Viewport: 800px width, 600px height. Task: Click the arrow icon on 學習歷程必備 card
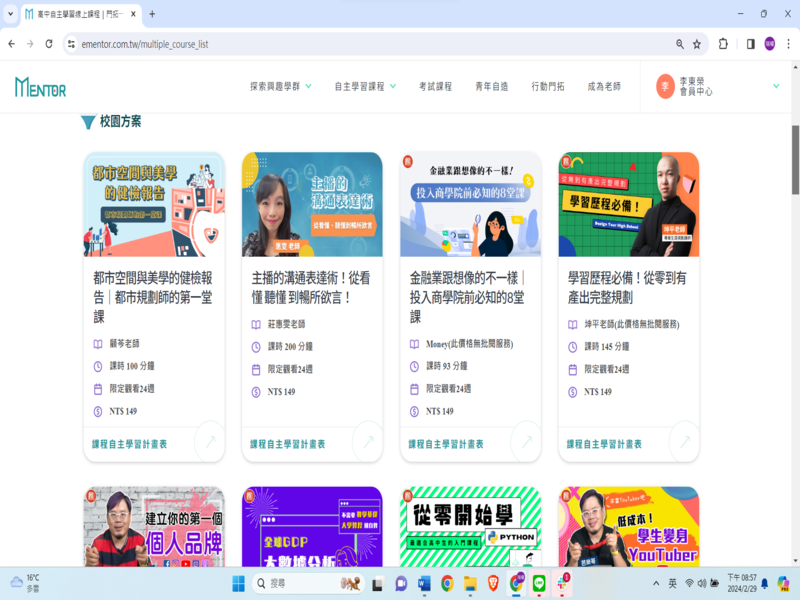coord(684,441)
